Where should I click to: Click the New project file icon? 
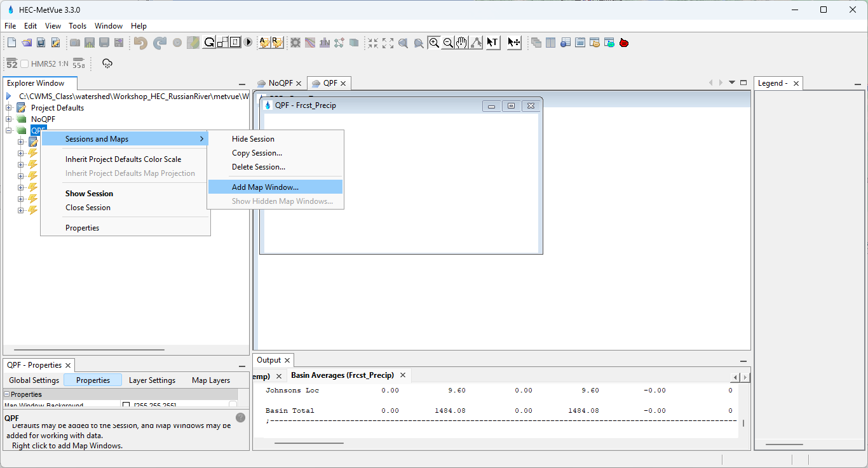(x=11, y=43)
